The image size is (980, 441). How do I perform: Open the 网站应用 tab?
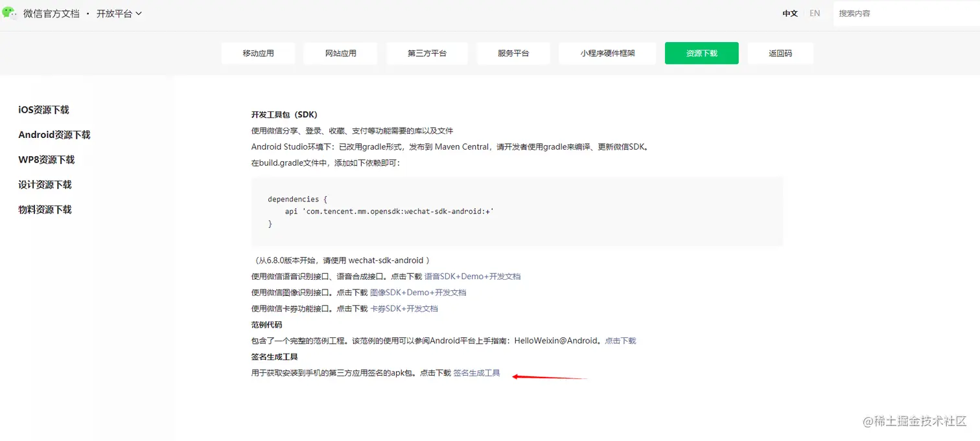[340, 53]
